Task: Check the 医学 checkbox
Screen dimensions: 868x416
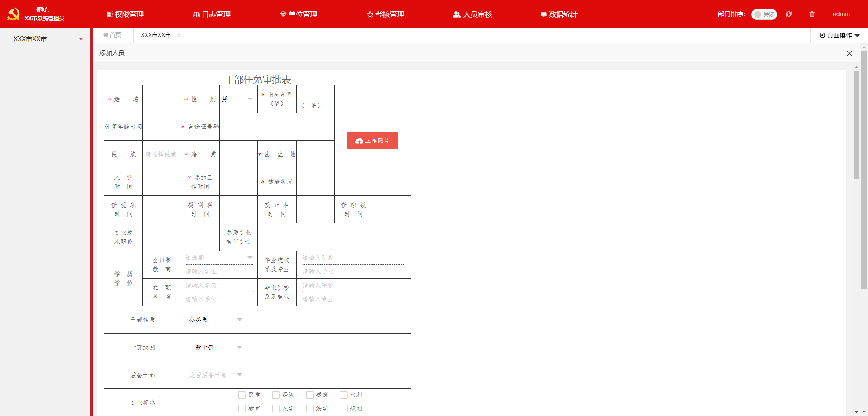Action: tap(242, 395)
